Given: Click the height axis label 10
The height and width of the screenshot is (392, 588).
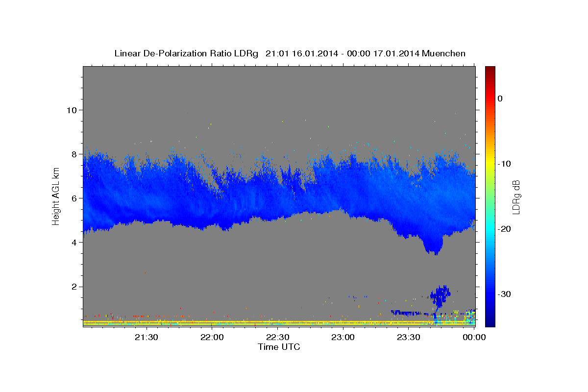Looking at the screenshot, I should coord(73,110).
